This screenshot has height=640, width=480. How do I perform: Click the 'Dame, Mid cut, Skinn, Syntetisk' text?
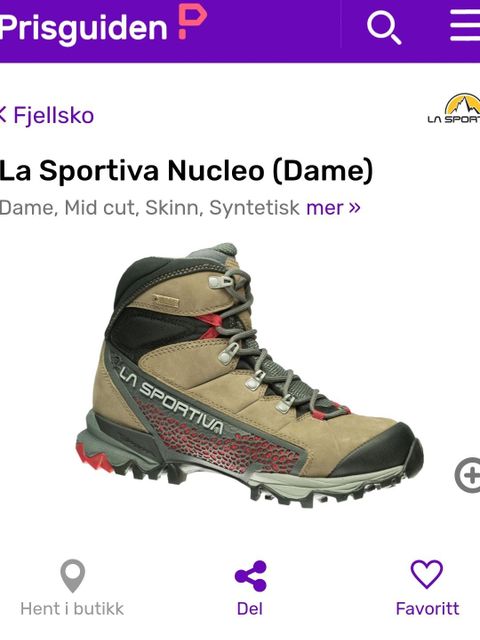click(150, 207)
